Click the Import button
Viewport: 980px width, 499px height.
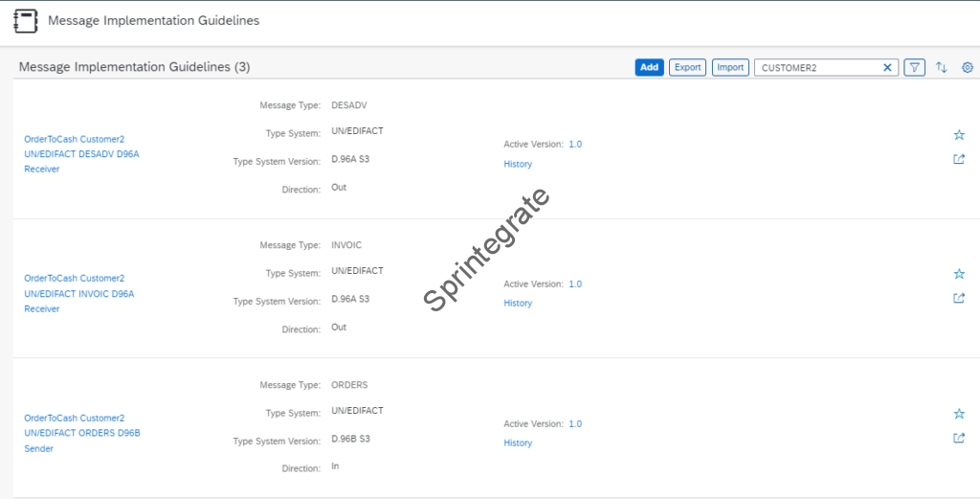coord(730,68)
